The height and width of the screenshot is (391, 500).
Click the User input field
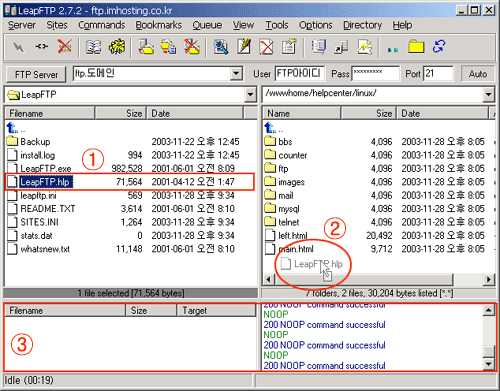tap(300, 73)
